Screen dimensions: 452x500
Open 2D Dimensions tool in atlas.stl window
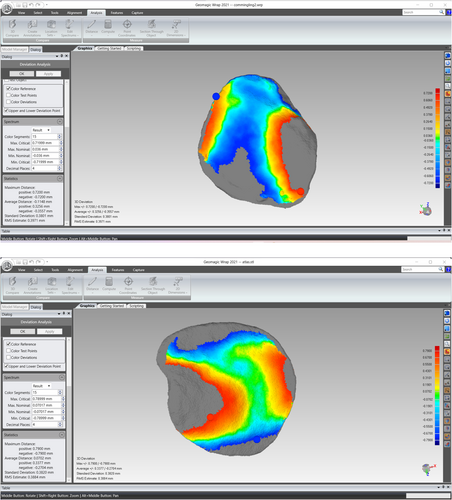click(177, 285)
